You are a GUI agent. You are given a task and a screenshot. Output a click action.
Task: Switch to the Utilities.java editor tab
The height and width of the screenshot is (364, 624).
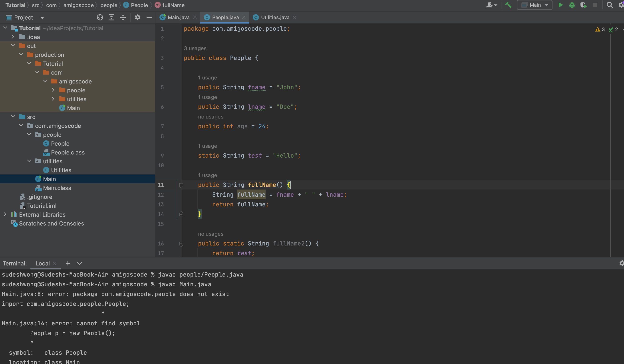pyautogui.click(x=275, y=17)
